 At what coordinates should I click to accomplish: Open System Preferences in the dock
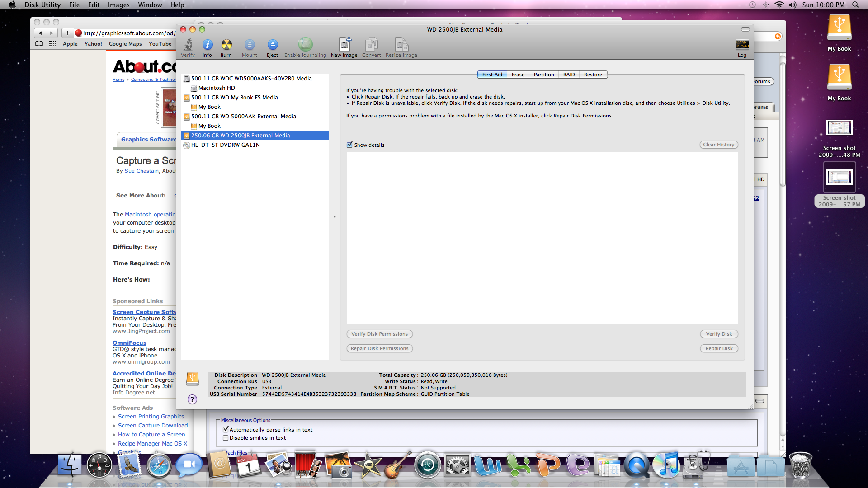tap(457, 465)
